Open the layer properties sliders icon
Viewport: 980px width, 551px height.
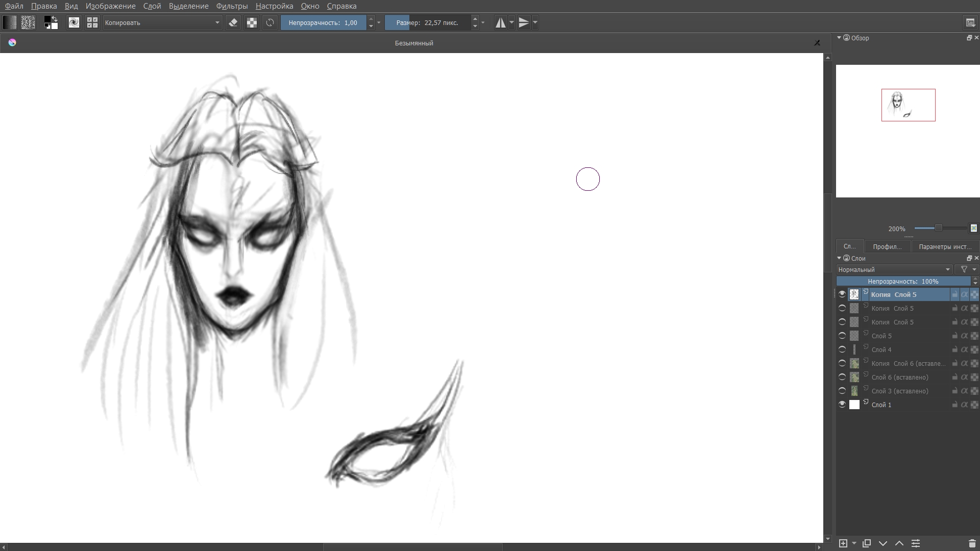[x=916, y=543]
